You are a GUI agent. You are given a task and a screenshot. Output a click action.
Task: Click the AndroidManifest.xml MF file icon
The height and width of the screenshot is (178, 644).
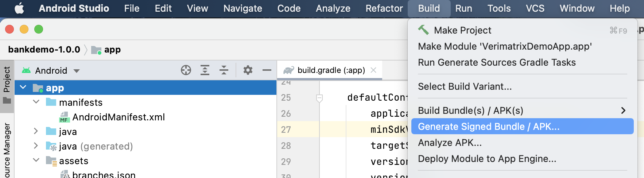(64, 117)
